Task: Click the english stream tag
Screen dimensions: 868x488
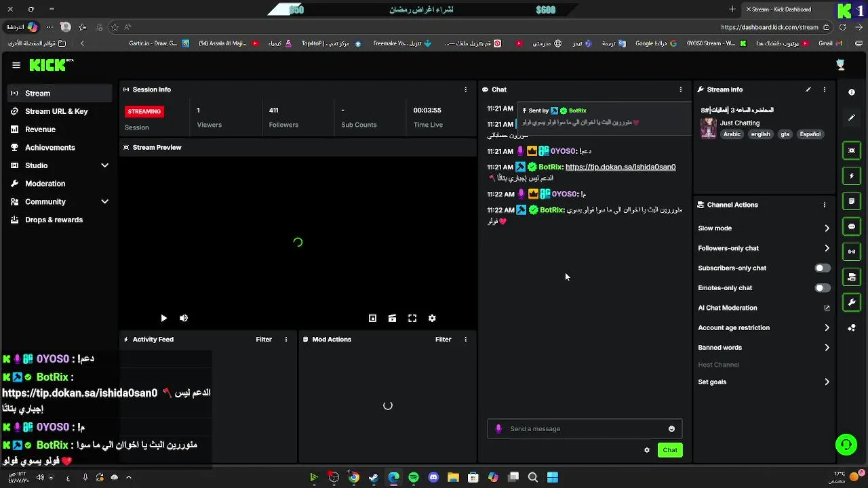Action: pos(760,134)
